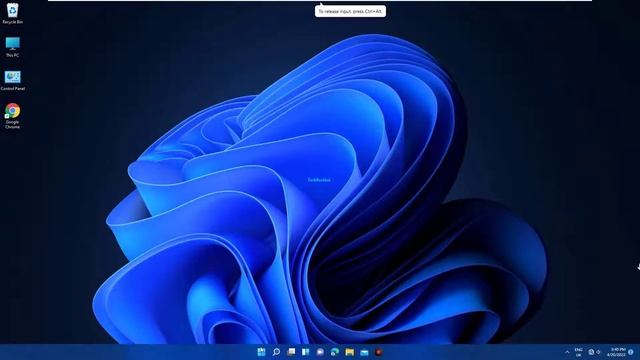Open the clock and date flyout
The width and height of the screenshot is (640, 360).
pyautogui.click(x=616, y=352)
